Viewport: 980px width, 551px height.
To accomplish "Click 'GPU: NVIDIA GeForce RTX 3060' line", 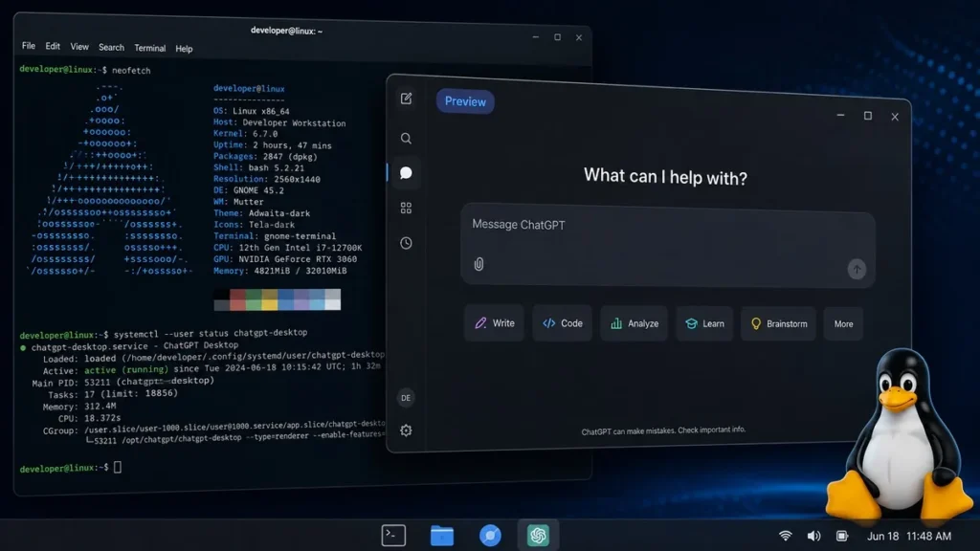I will pyautogui.click(x=285, y=259).
